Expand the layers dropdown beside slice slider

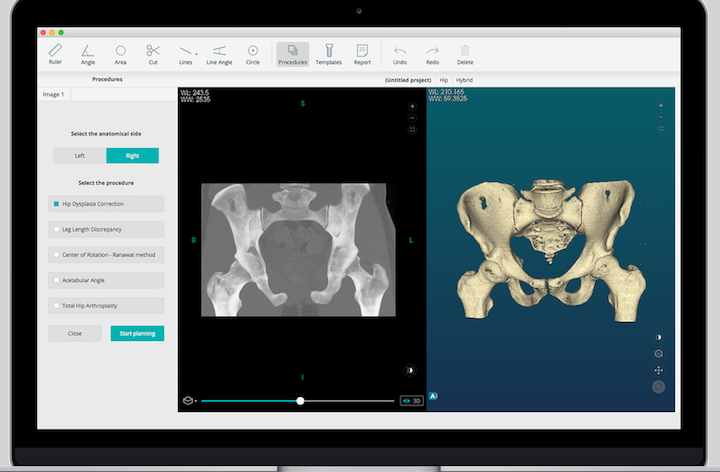(188, 400)
